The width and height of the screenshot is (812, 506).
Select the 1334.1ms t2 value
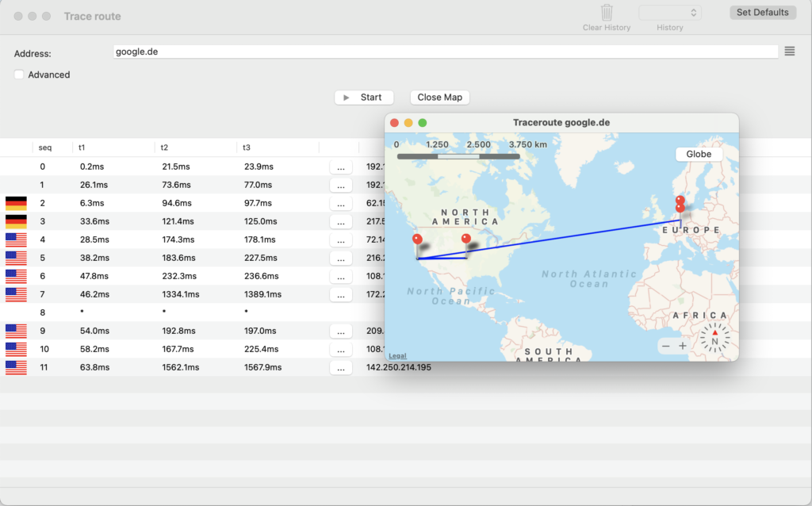pos(181,294)
